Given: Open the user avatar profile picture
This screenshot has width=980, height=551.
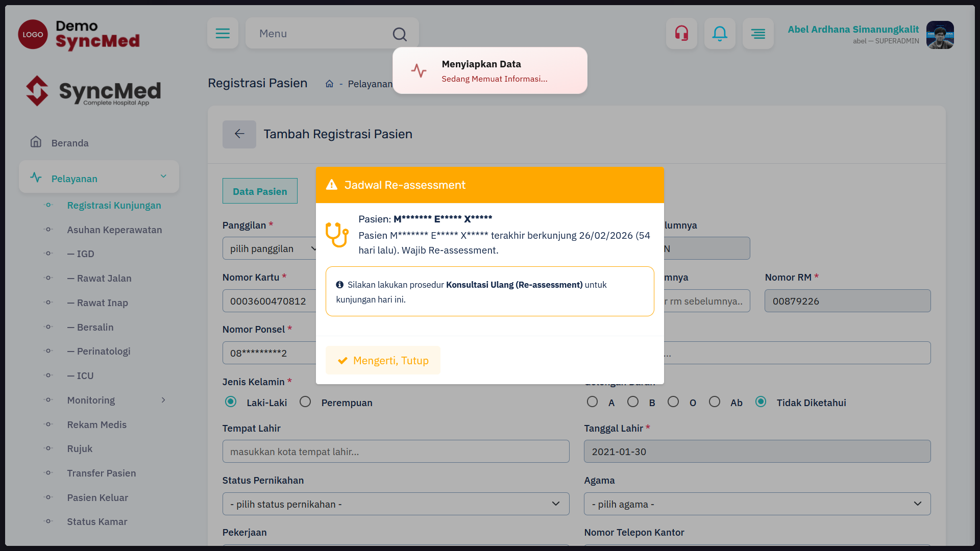Looking at the screenshot, I should (x=940, y=35).
